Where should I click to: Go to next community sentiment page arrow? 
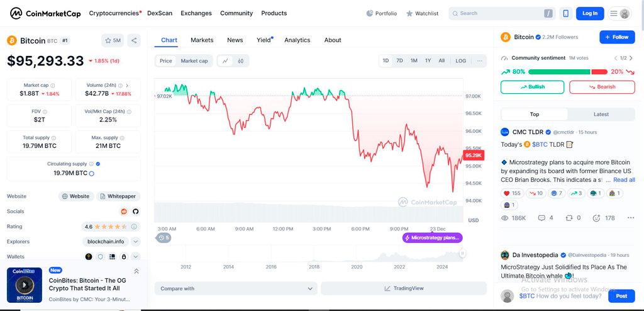(x=631, y=58)
